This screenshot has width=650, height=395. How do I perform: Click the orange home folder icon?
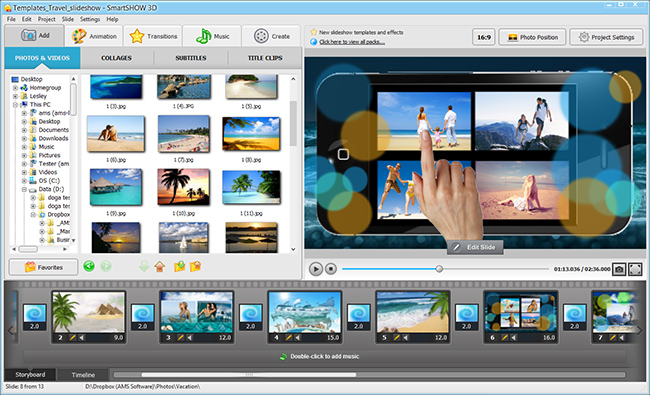(x=160, y=267)
